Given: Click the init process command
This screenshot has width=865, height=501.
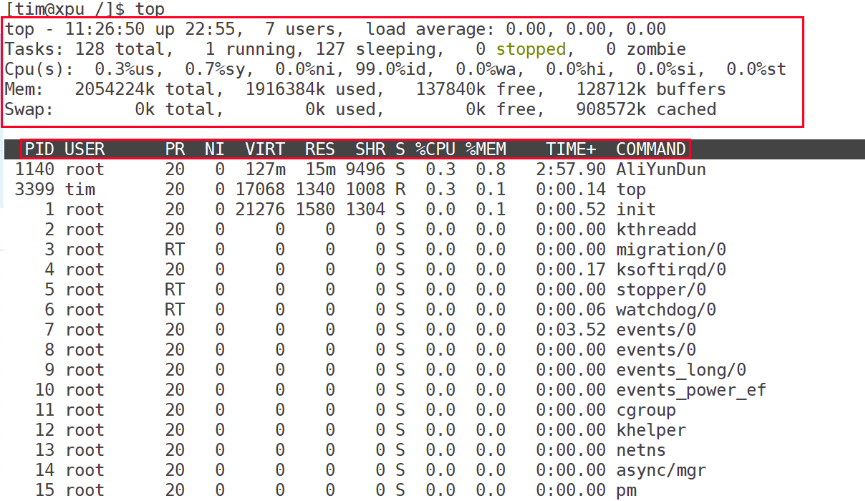Looking at the screenshot, I should 636,209.
